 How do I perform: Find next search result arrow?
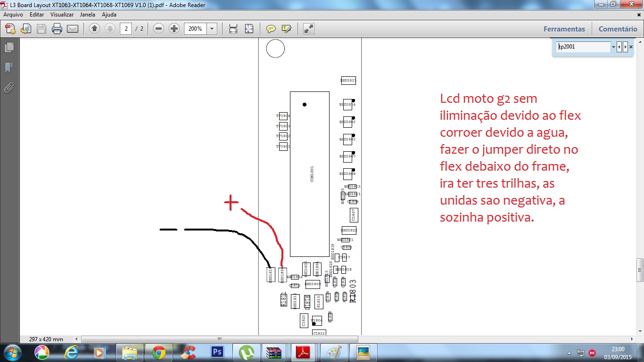coord(626,47)
